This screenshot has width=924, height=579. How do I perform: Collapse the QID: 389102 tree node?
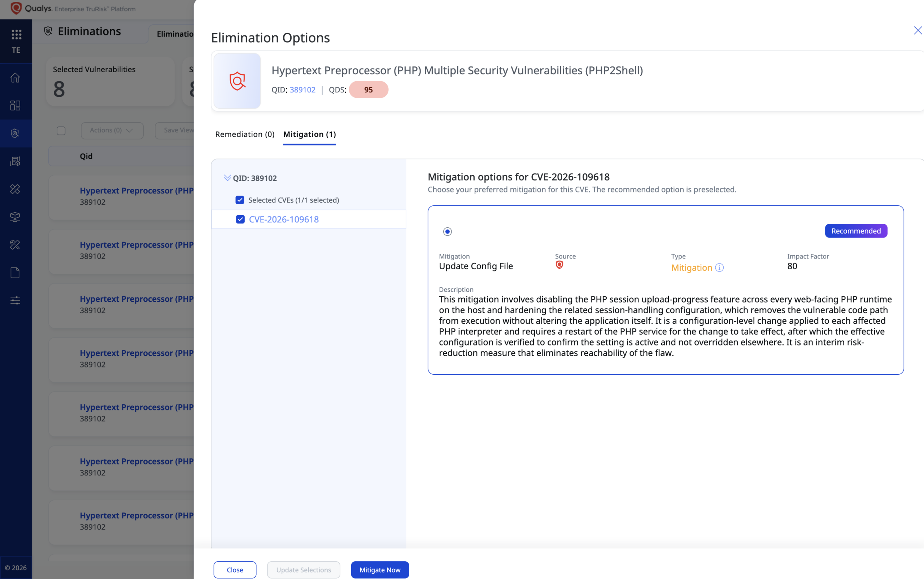coord(227,178)
